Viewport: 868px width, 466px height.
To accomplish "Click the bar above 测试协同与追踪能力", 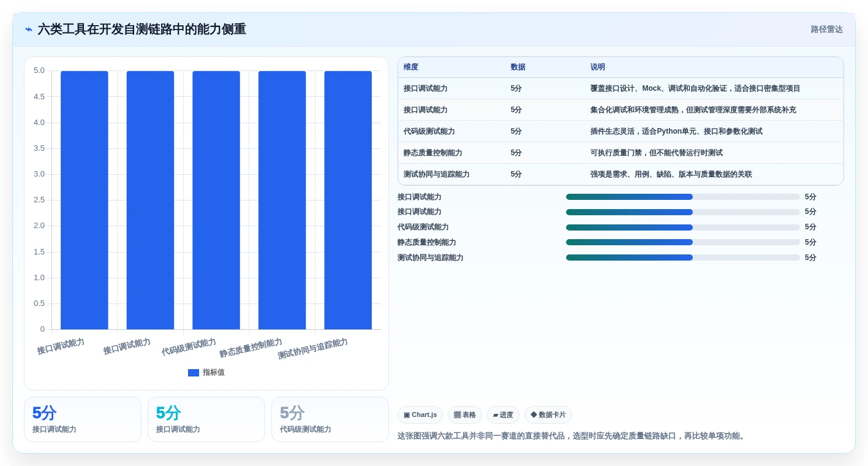I will click(x=348, y=200).
